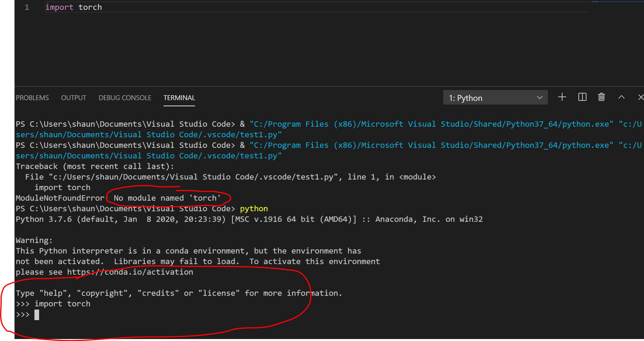Select the TERMINAL tab
Image resolution: width=644 pixels, height=341 pixels.
point(179,97)
